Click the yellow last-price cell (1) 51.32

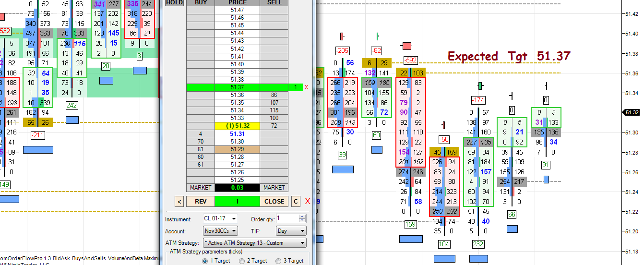point(237,126)
